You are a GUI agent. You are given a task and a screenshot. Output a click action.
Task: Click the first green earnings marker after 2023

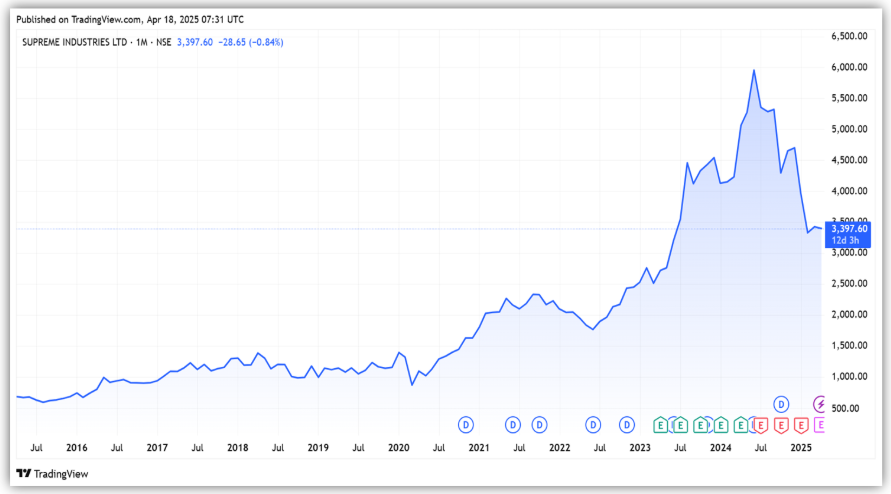coord(661,424)
